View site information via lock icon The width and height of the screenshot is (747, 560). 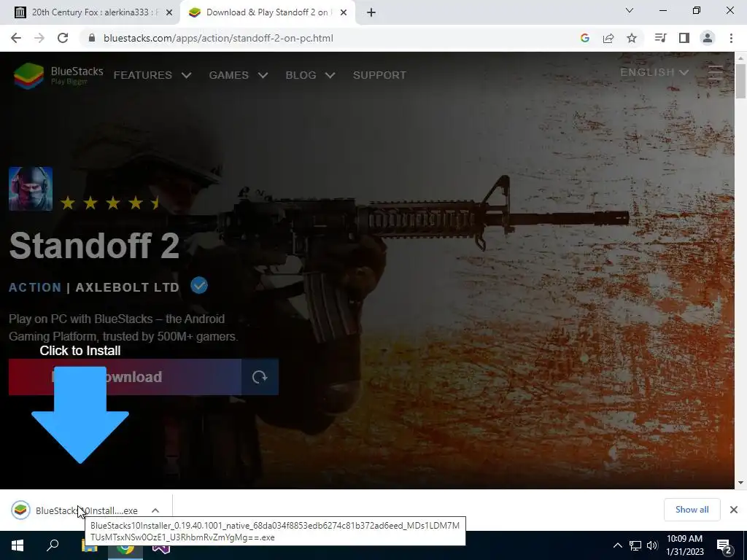point(92,38)
